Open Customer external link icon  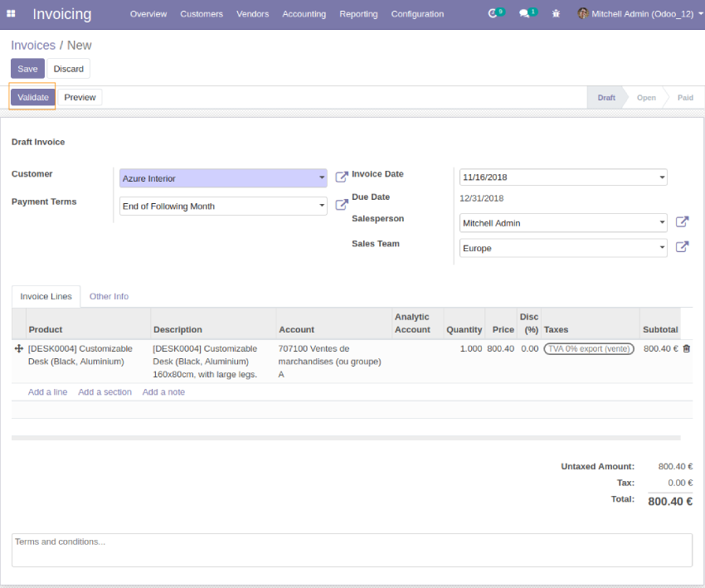[x=341, y=177]
